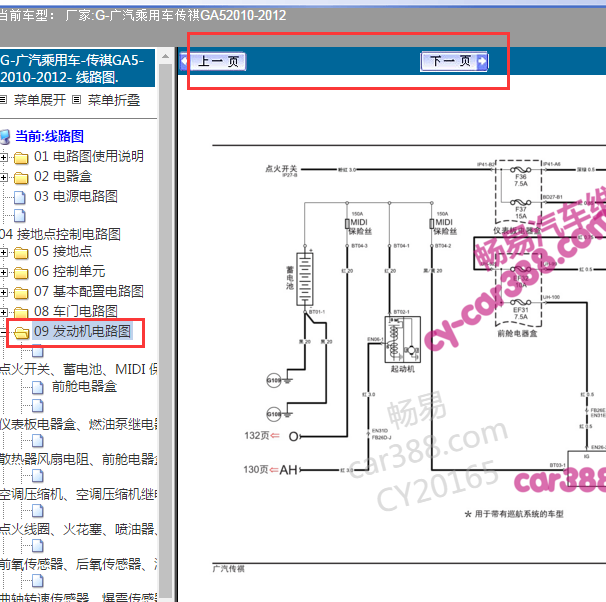Click page icon above 仪表板电器盒、燃油泵继电器 entry

coord(37,406)
